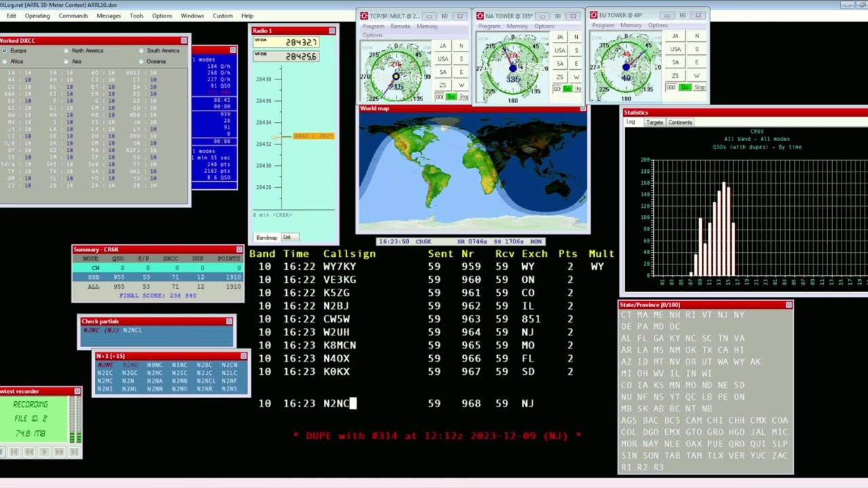Click the TCP/IP MULT window app icon
This screenshot has height=488, width=868.
pyautogui.click(x=364, y=16)
